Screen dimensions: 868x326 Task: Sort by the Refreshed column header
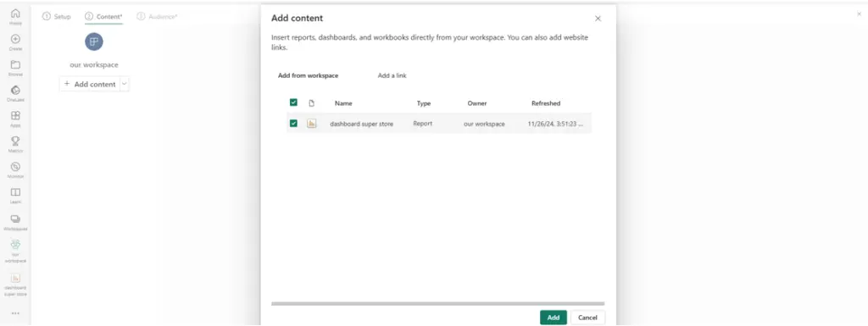(x=546, y=103)
